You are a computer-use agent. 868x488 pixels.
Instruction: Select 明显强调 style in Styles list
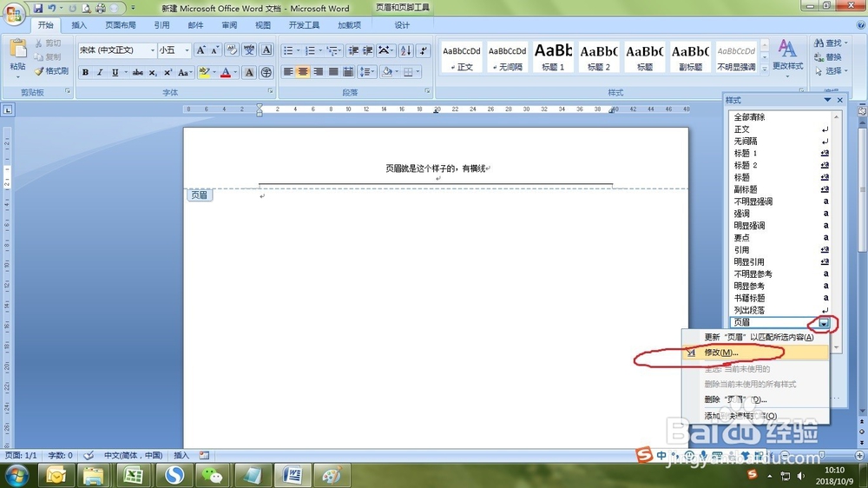click(x=780, y=226)
